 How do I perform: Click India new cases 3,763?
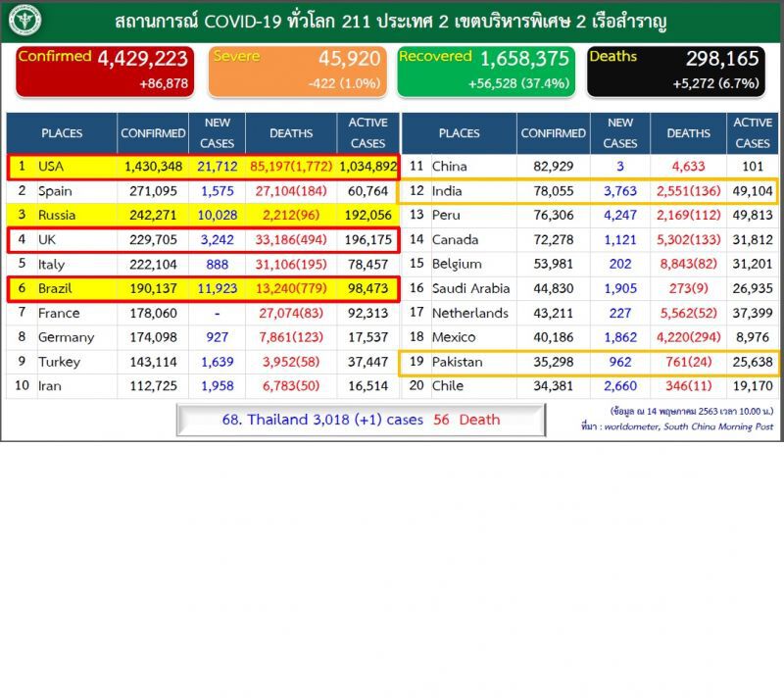pyautogui.click(x=620, y=191)
